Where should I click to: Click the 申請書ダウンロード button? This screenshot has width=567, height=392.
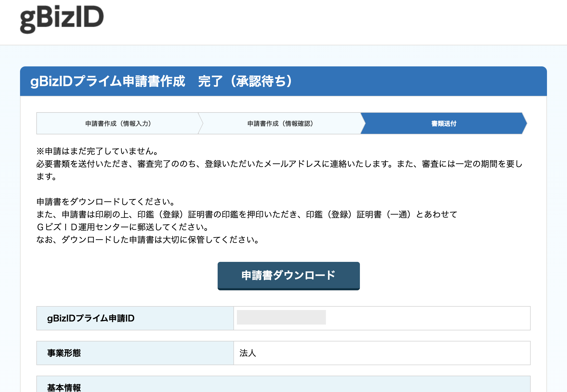click(289, 276)
